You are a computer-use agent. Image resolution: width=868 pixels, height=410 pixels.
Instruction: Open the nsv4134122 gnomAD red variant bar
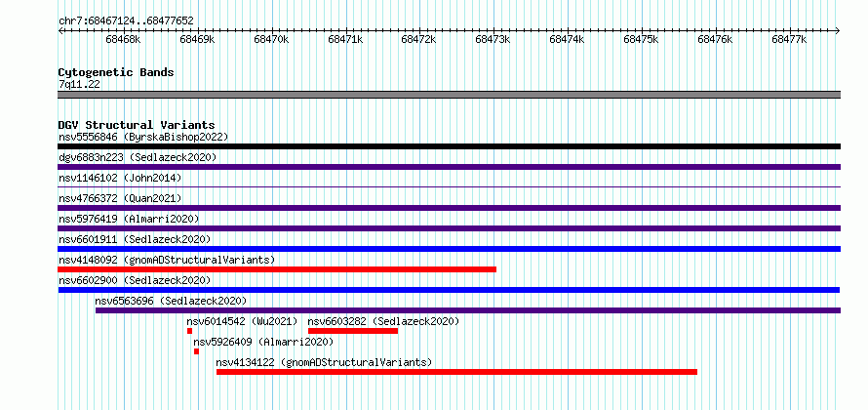(x=456, y=372)
